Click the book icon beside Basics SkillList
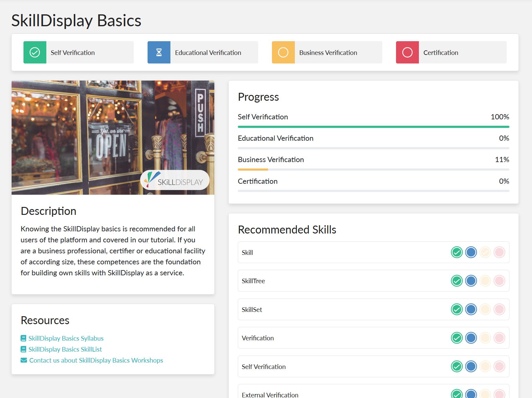The image size is (532, 398). (x=23, y=349)
